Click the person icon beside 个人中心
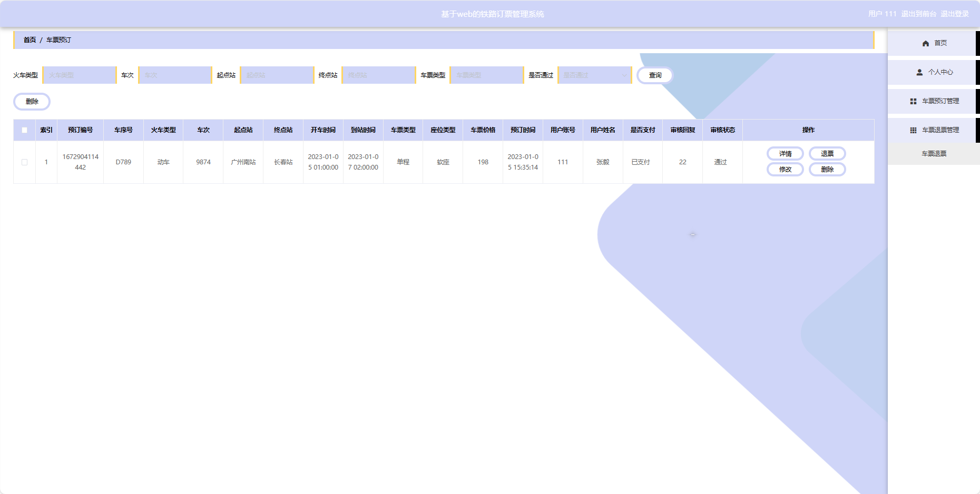Screen dimensions: 980x494 [919, 72]
